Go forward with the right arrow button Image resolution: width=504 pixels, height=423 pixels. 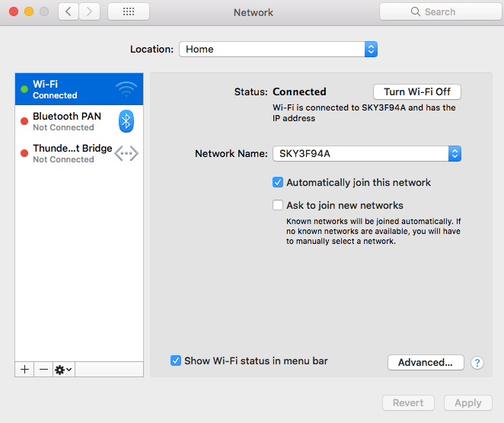[x=89, y=12]
